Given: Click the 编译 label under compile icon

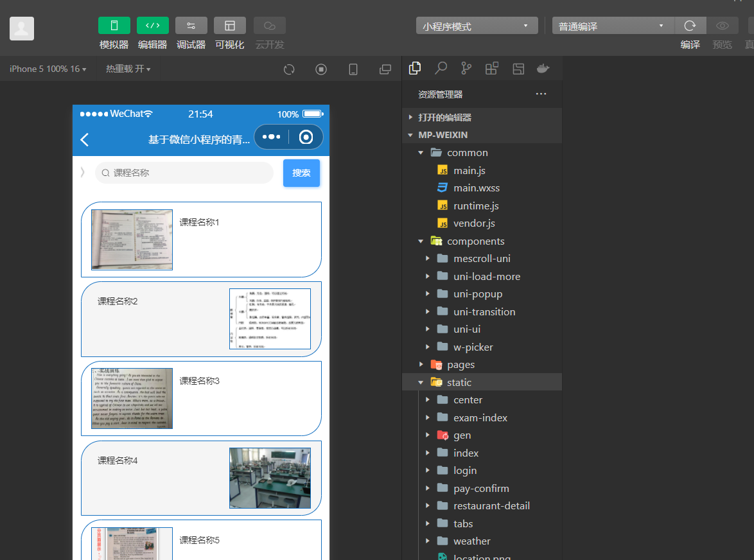Looking at the screenshot, I should coord(690,45).
